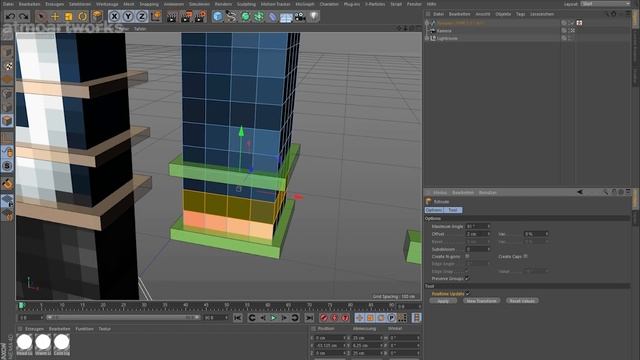640x360 pixels.
Task: Toggle Z axis lock
Action: (x=142, y=17)
